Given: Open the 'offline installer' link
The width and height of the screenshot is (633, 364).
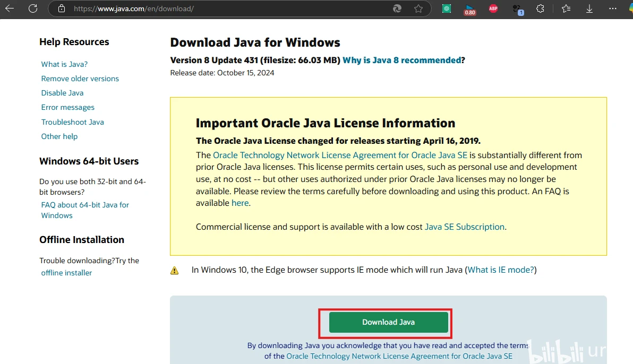Looking at the screenshot, I should coord(66,273).
